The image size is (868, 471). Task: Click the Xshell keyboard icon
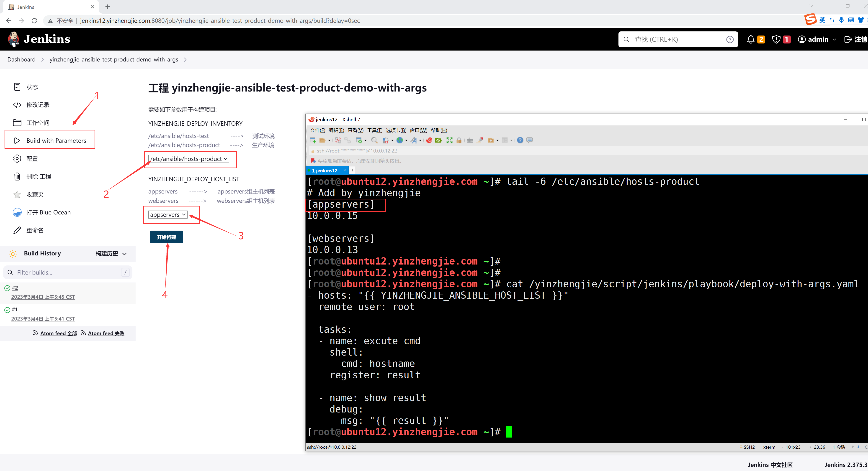[470, 140]
